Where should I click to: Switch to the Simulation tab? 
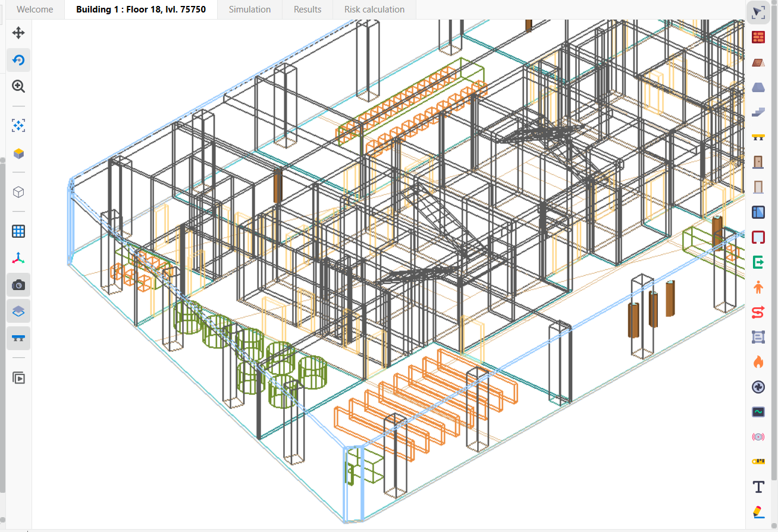(250, 10)
